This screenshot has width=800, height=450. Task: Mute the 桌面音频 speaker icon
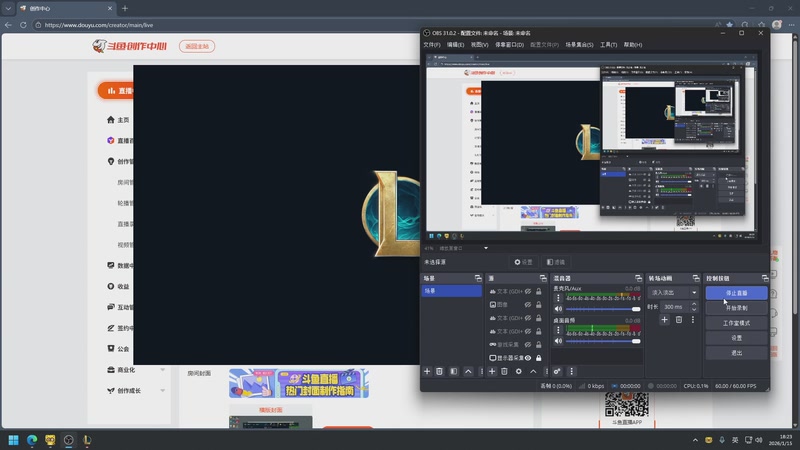click(558, 341)
